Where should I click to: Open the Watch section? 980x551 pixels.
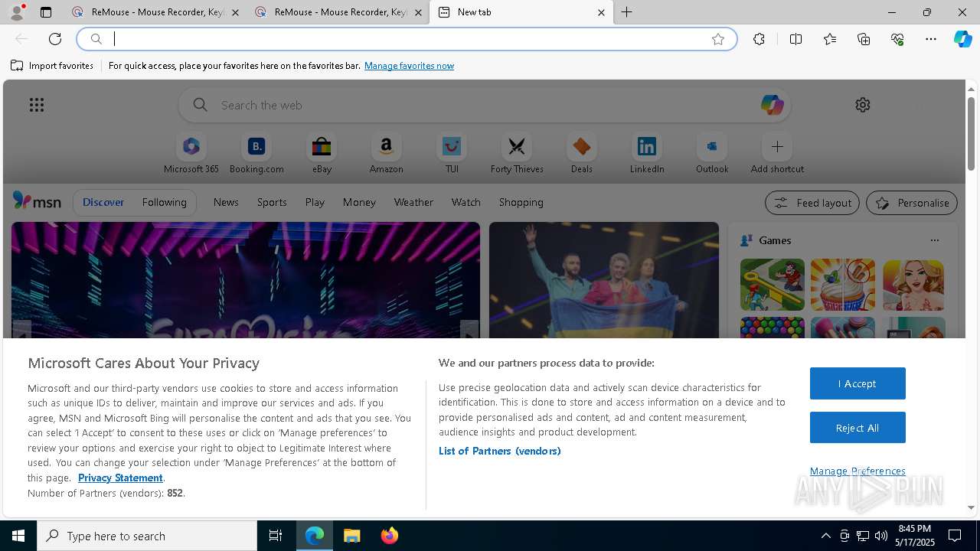point(466,202)
